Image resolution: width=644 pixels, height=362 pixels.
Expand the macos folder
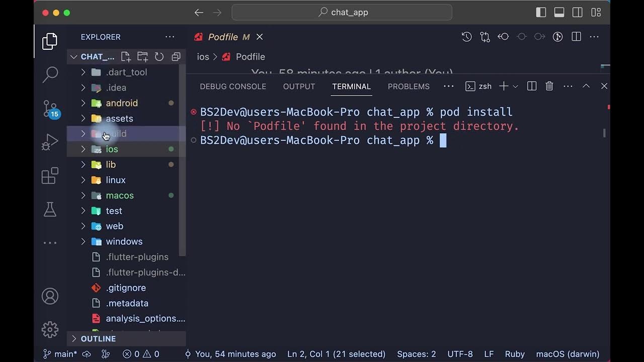pyautogui.click(x=123, y=196)
